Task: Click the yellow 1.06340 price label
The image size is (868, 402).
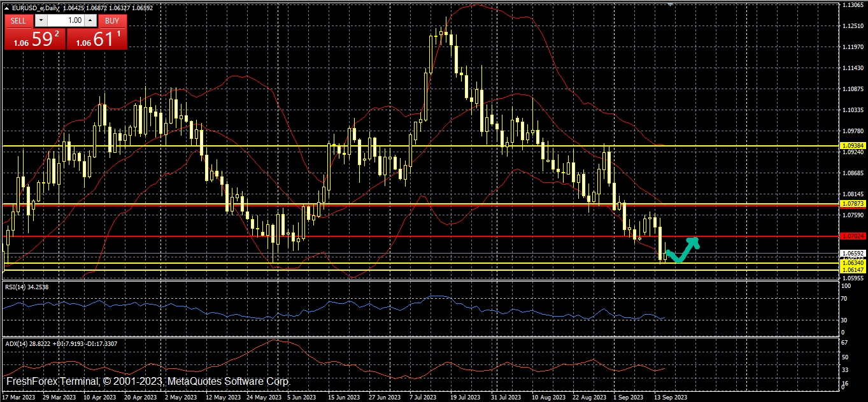Action: [x=852, y=262]
